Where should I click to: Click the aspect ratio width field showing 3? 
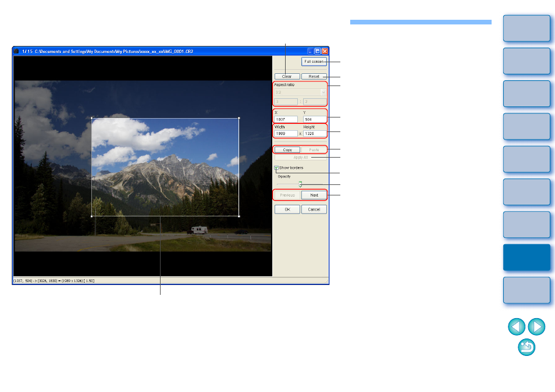(x=286, y=102)
